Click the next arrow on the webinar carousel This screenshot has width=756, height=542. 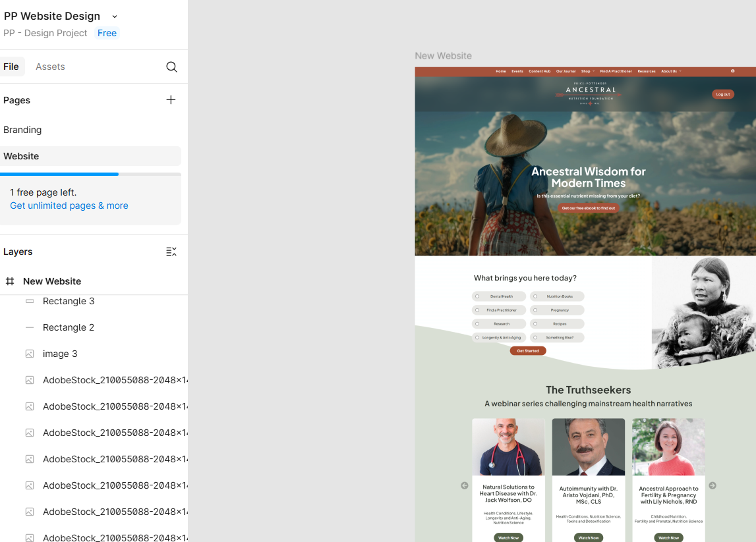click(712, 485)
